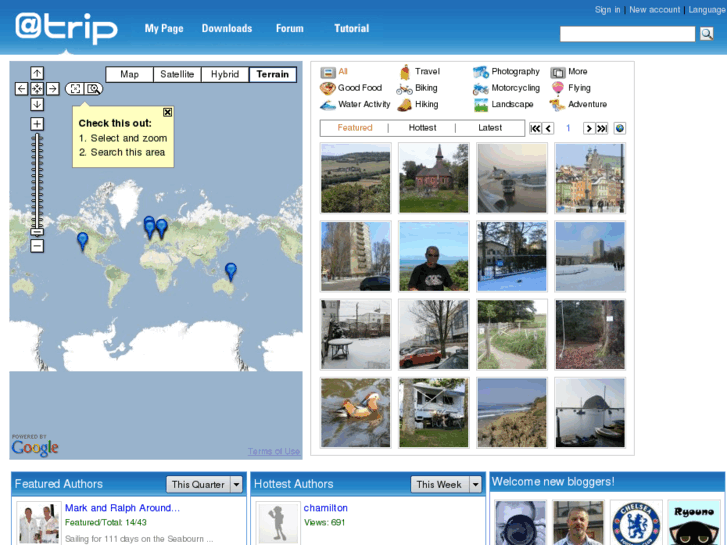Pan the map right with arrow button
Image resolution: width=727 pixels, height=545 pixels.
(53, 89)
